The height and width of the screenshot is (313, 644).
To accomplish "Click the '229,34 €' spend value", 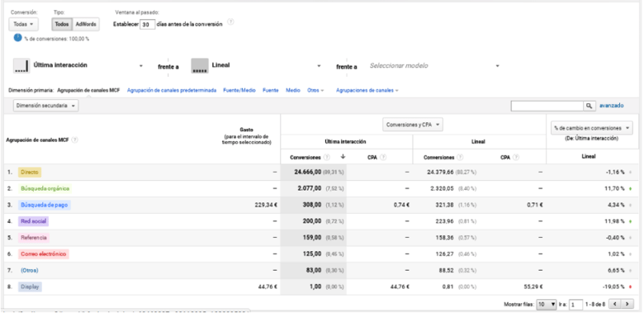I will pos(266,206).
